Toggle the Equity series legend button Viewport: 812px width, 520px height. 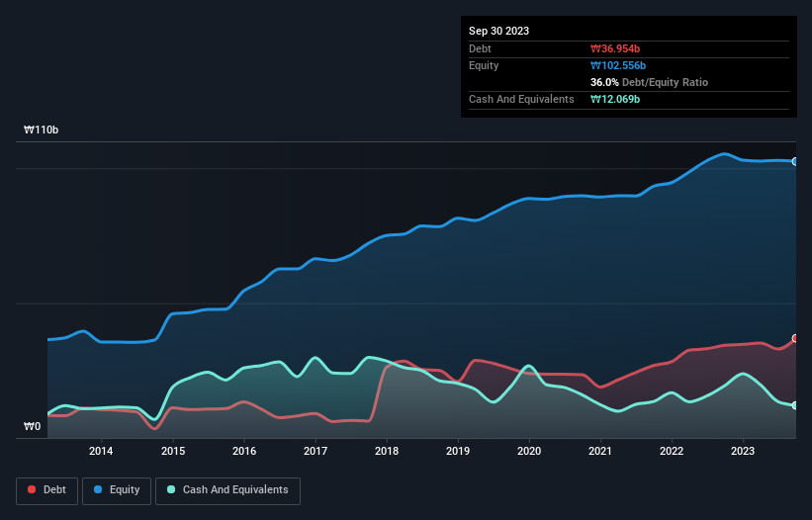117,490
